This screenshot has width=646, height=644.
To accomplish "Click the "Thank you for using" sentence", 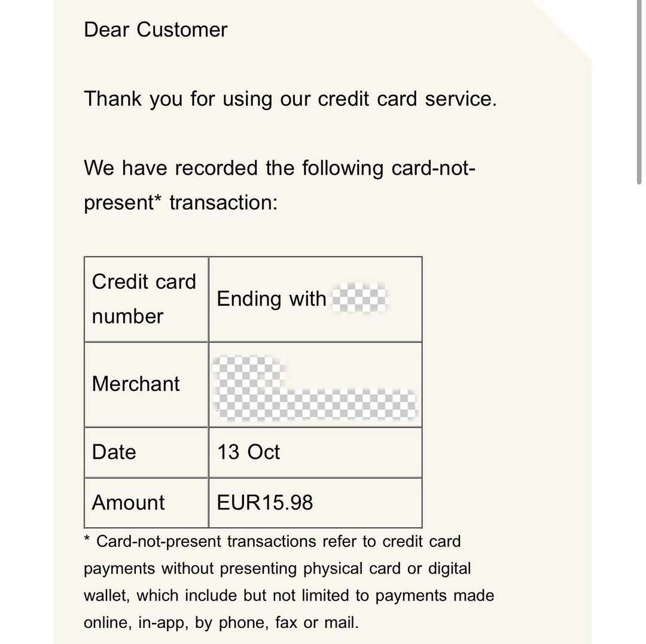I will click(290, 98).
